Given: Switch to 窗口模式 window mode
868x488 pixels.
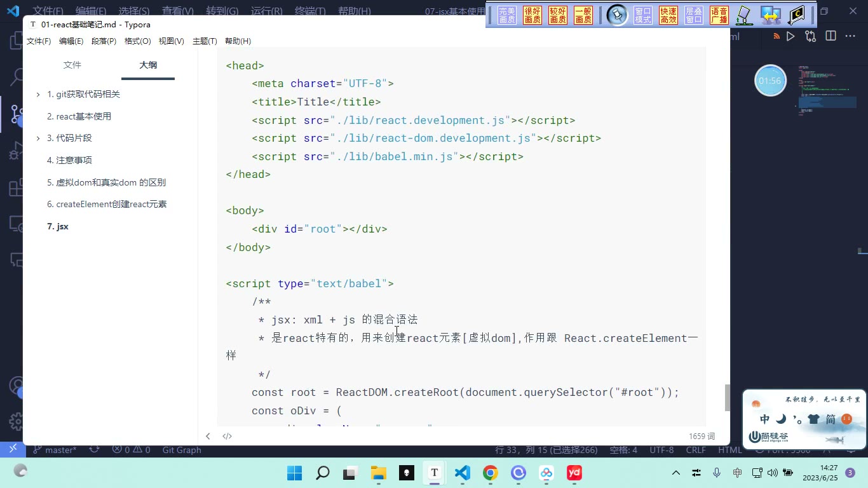Looking at the screenshot, I should click(643, 15).
